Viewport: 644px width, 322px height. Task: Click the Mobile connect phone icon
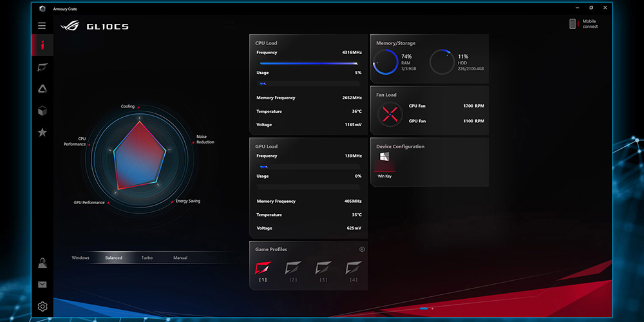pyautogui.click(x=573, y=24)
